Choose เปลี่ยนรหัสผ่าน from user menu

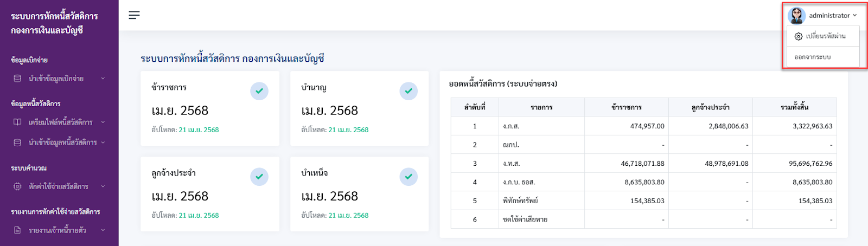click(823, 36)
